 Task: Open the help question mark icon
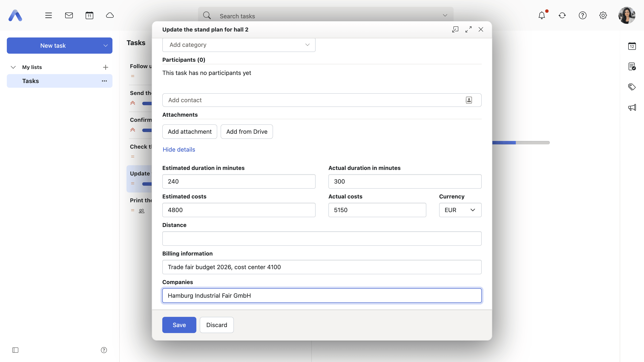pyautogui.click(x=582, y=16)
